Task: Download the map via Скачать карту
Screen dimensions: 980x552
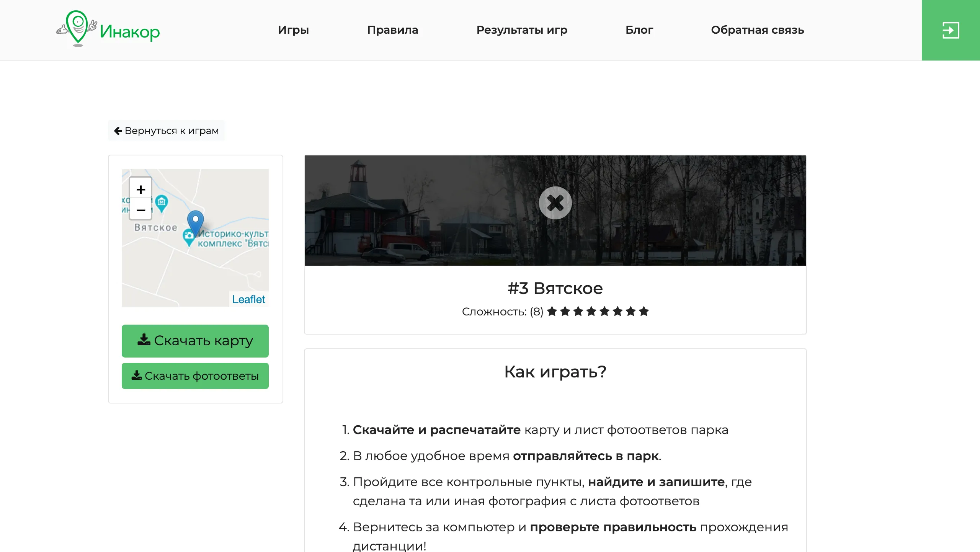Action: pyautogui.click(x=195, y=340)
